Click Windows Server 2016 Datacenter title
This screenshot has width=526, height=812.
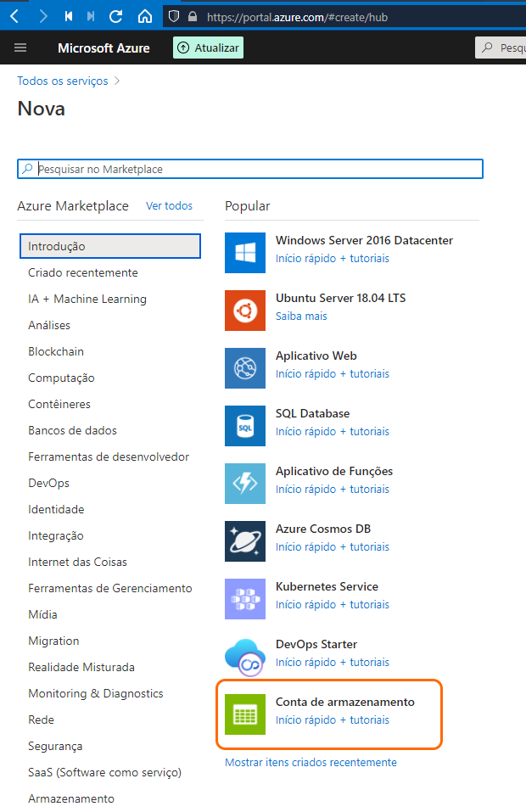coord(364,240)
